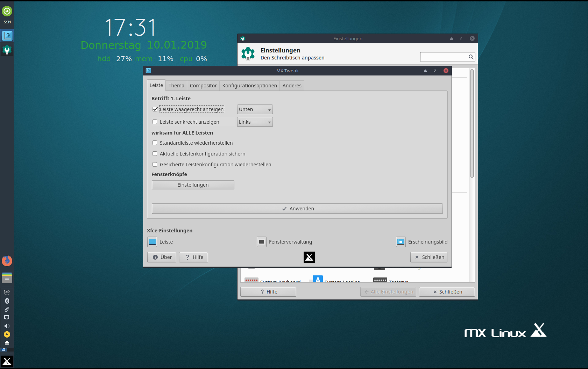Uncheck 'Leiste waagerecht anzeigen'
Viewport: 588px width, 369px height.
tap(155, 109)
